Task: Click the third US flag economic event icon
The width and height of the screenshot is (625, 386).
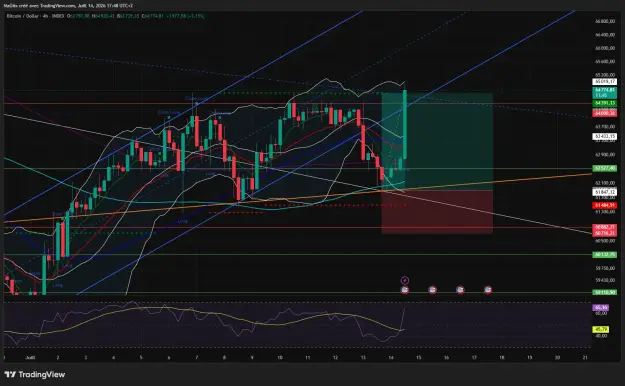Action: (x=460, y=290)
